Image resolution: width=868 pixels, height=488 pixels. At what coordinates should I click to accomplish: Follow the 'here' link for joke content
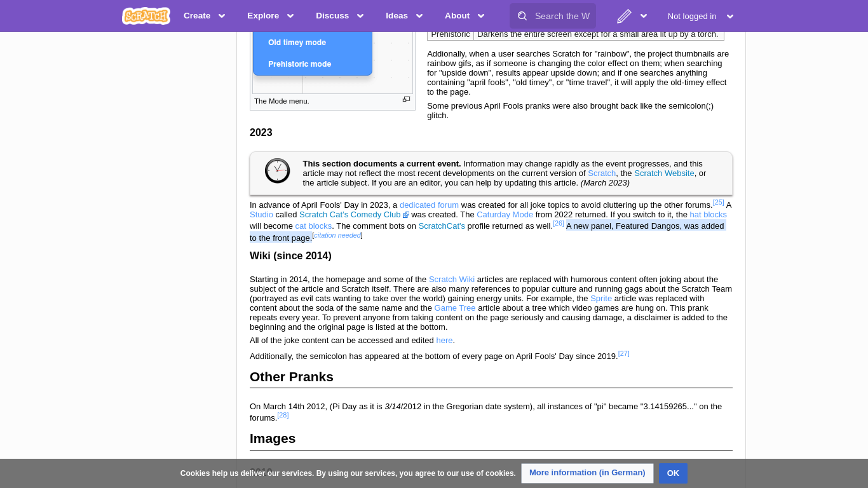444,340
